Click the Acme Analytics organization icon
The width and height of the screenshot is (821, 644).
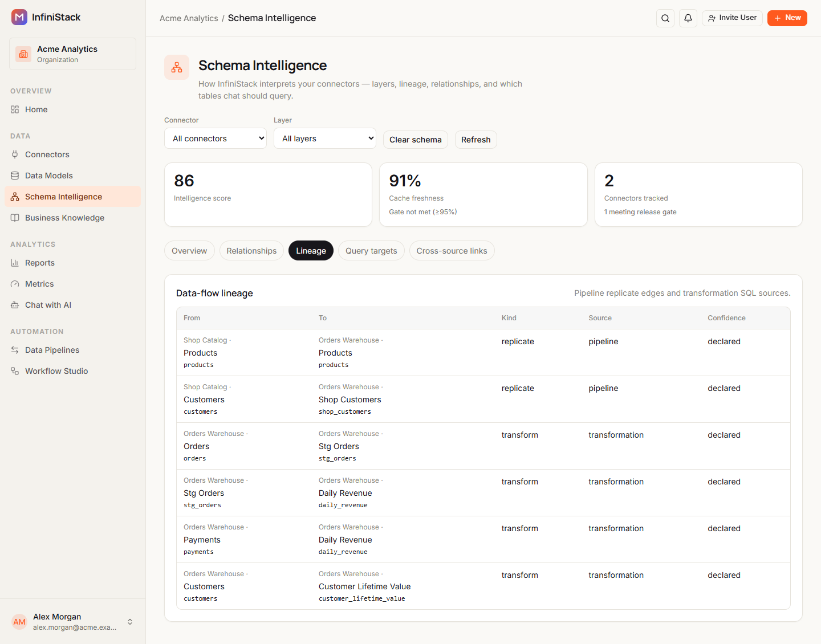[x=23, y=54]
